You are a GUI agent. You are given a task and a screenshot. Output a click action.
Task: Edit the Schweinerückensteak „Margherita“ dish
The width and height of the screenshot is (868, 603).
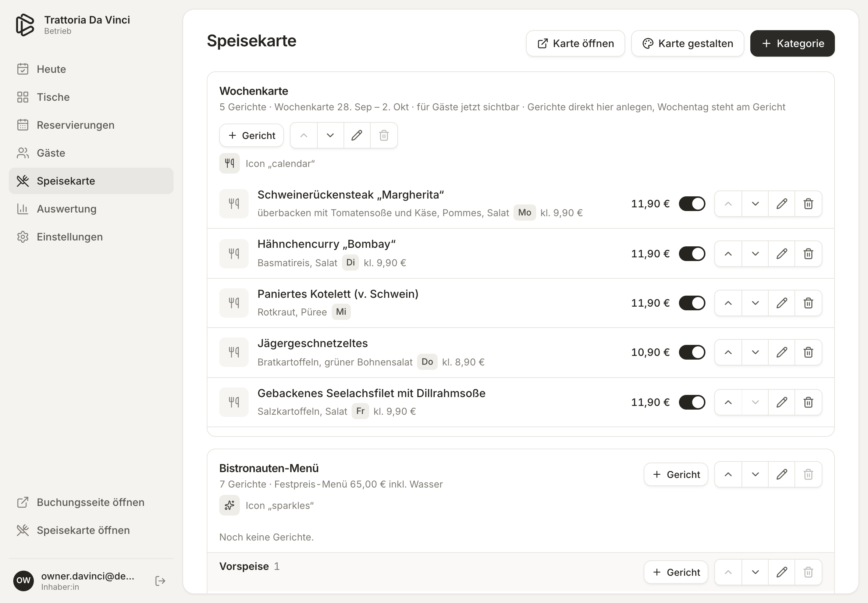782,204
